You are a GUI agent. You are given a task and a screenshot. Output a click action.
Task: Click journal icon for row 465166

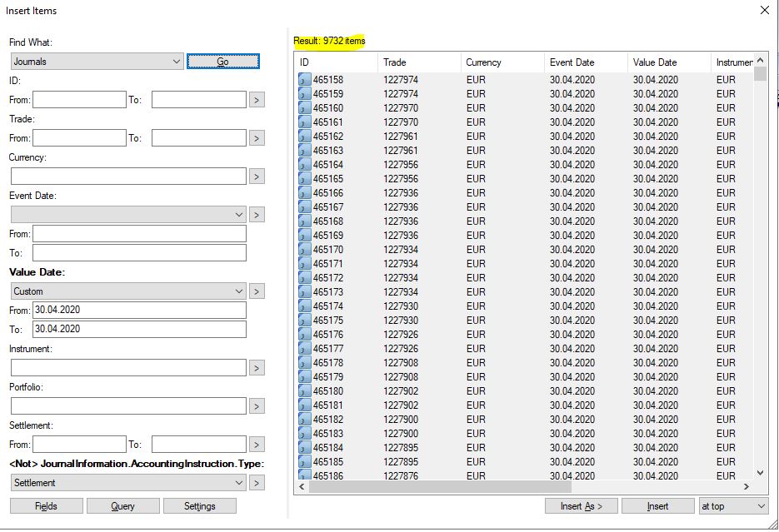305,192
